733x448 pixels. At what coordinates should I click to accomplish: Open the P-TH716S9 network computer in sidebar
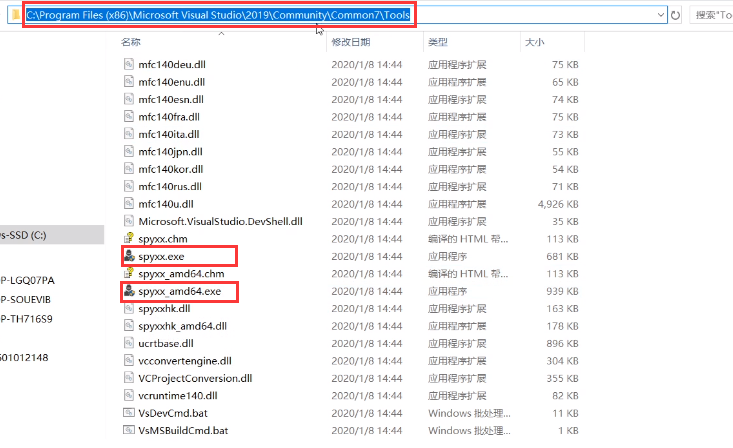point(26,319)
